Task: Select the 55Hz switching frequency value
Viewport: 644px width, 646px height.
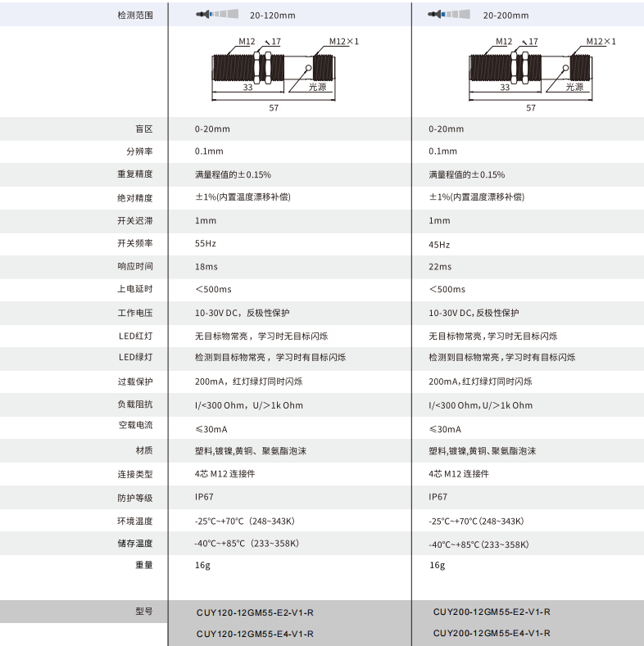Action: click(x=206, y=243)
